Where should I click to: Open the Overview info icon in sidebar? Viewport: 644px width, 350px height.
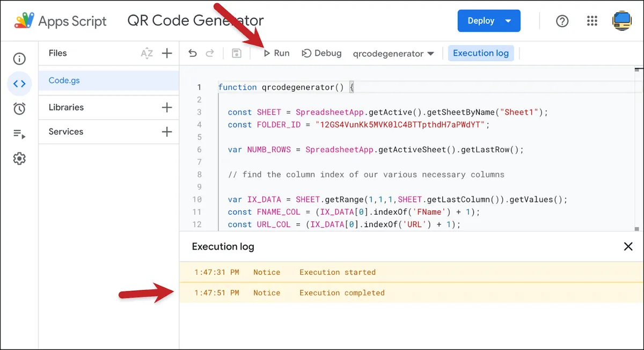(x=19, y=59)
